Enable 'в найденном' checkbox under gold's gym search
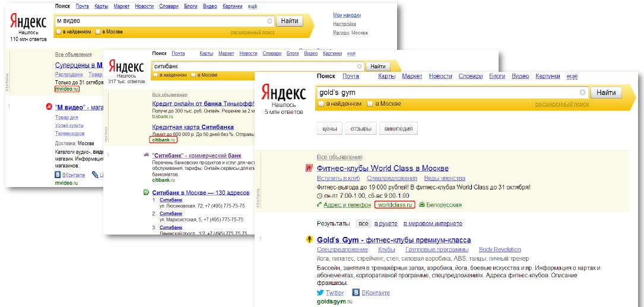This screenshot has width=644, height=307. click(x=321, y=104)
